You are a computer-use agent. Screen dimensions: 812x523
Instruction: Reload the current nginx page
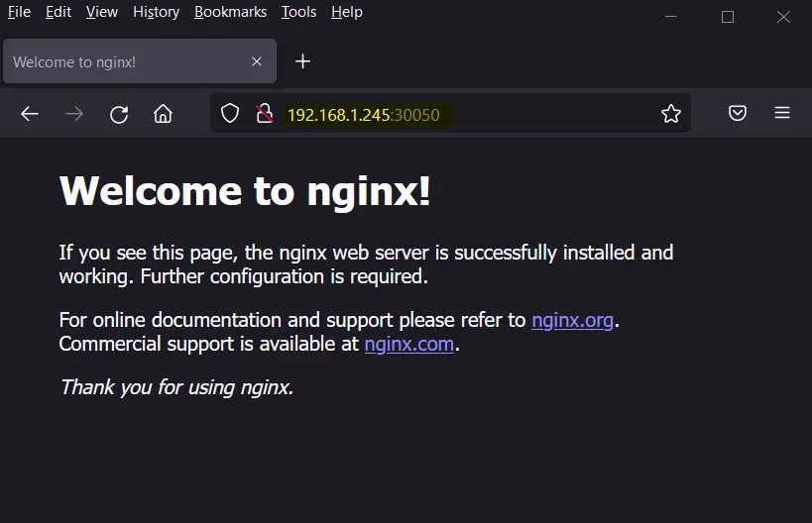[x=119, y=114]
